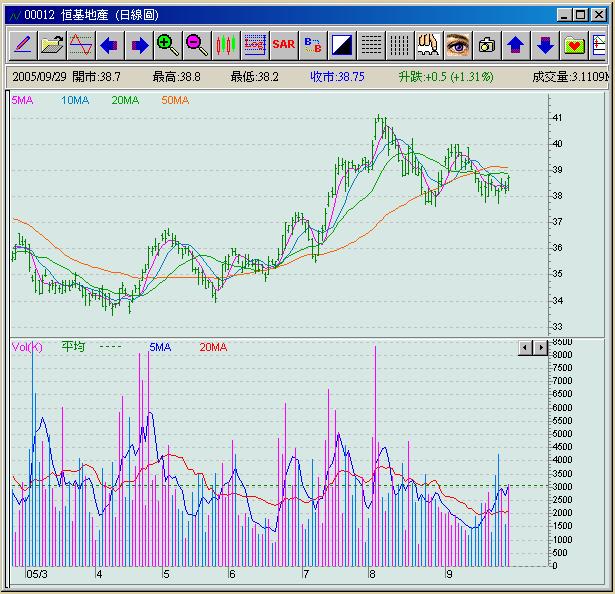This screenshot has height=594, width=615.
Task: Click the 成交量 volume value
Action: pos(570,77)
